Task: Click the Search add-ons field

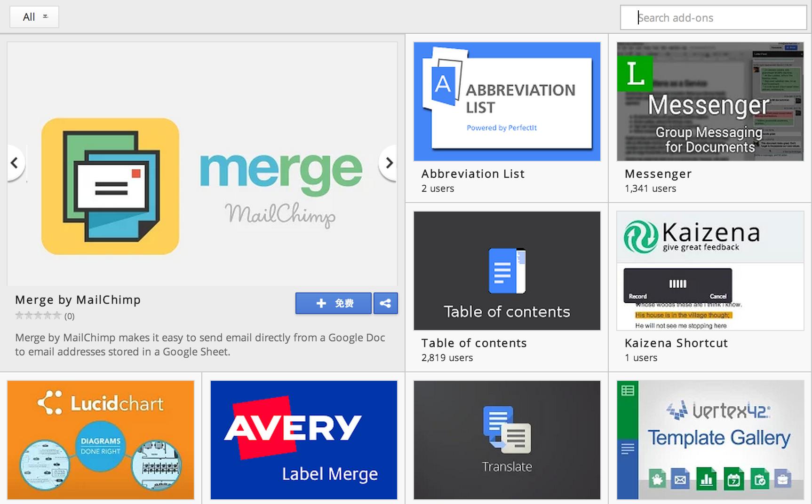Action: pos(714,18)
